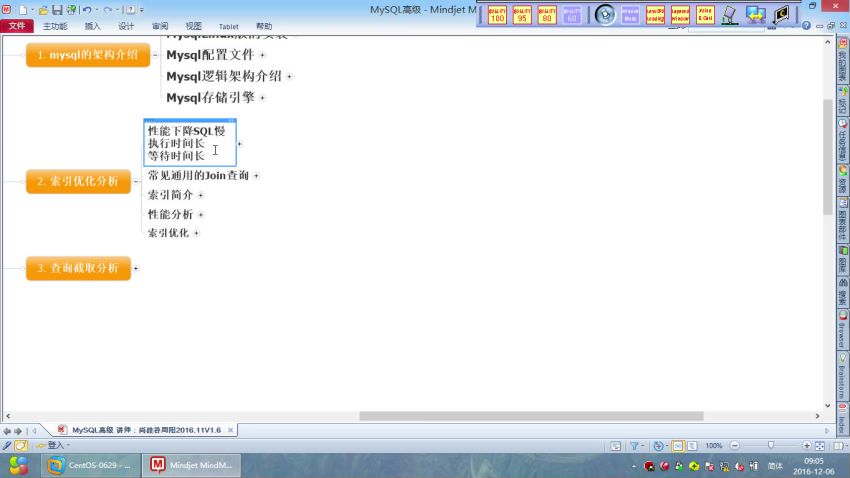Click the Save floppy disk icon
The width and height of the screenshot is (850, 478).
point(57,10)
